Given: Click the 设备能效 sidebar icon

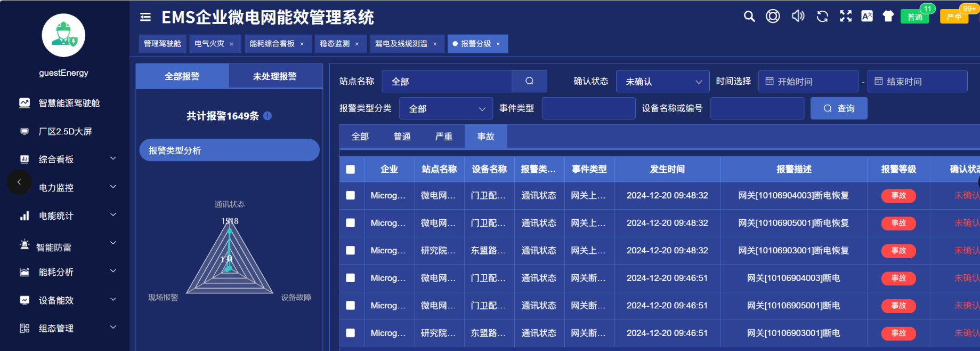Looking at the screenshot, I should pos(25,300).
